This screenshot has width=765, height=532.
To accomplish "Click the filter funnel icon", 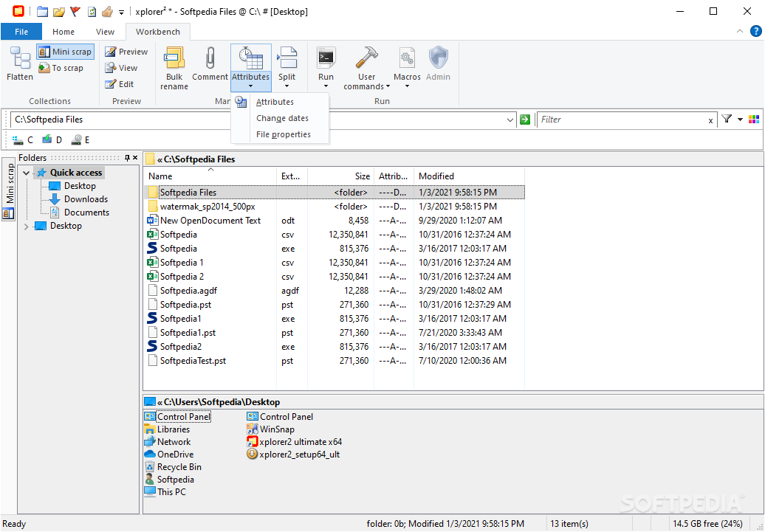I will [x=727, y=119].
